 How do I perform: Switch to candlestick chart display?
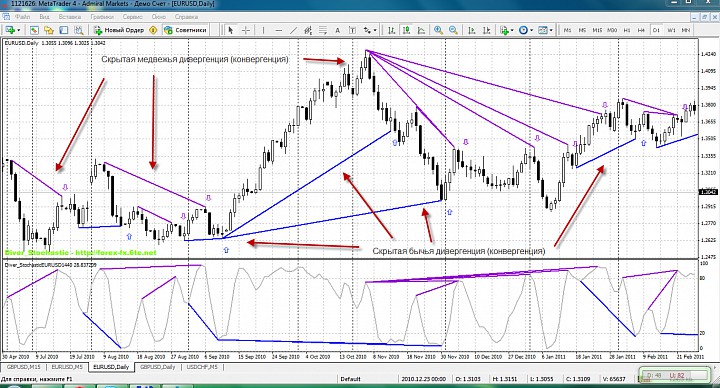[x=406, y=30]
